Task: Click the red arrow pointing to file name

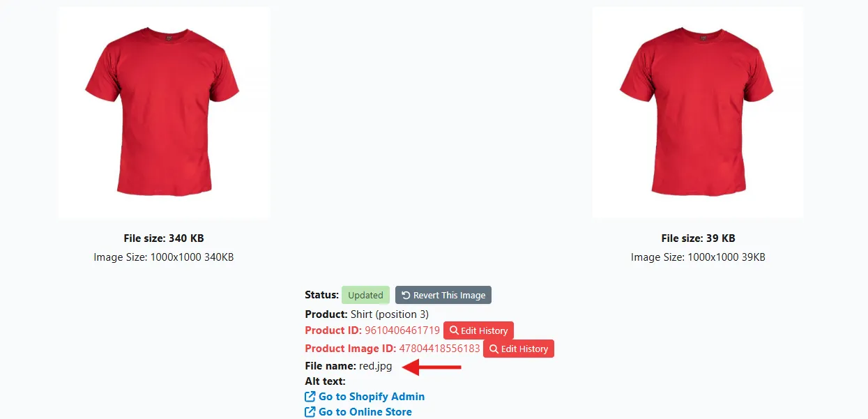Action: [433, 367]
